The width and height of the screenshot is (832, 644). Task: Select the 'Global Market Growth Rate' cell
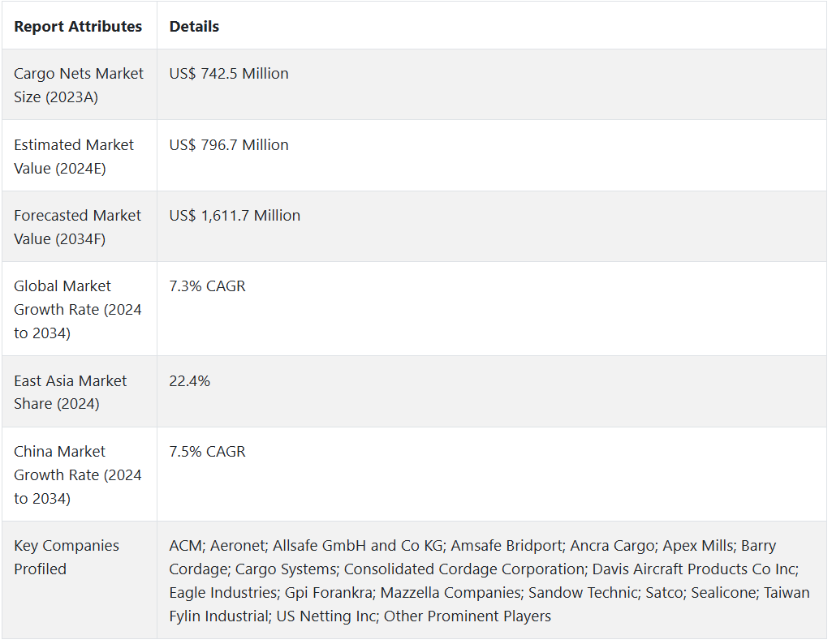(x=80, y=309)
